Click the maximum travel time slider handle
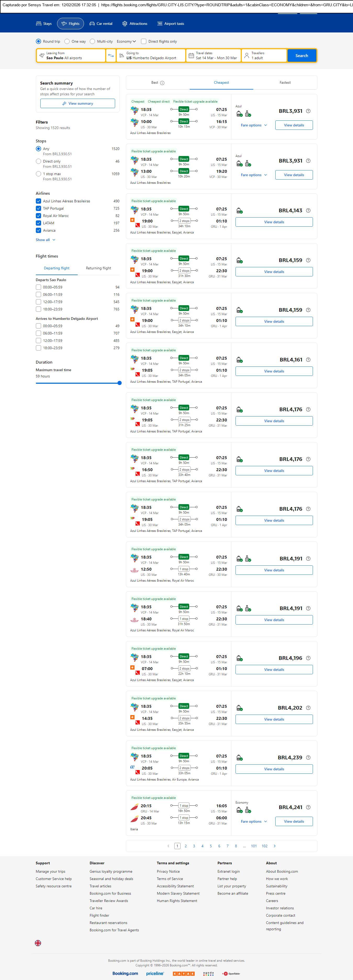Viewport: 353px width, 980px height. [x=119, y=383]
